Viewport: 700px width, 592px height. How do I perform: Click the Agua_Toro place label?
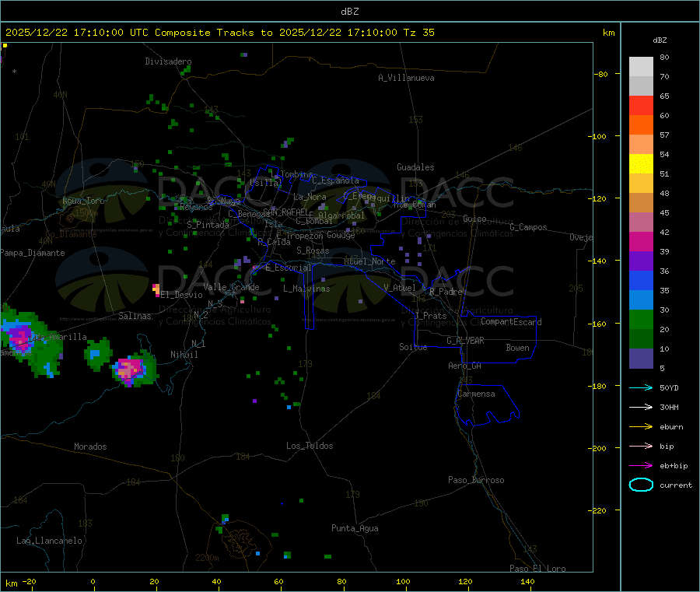(x=83, y=201)
